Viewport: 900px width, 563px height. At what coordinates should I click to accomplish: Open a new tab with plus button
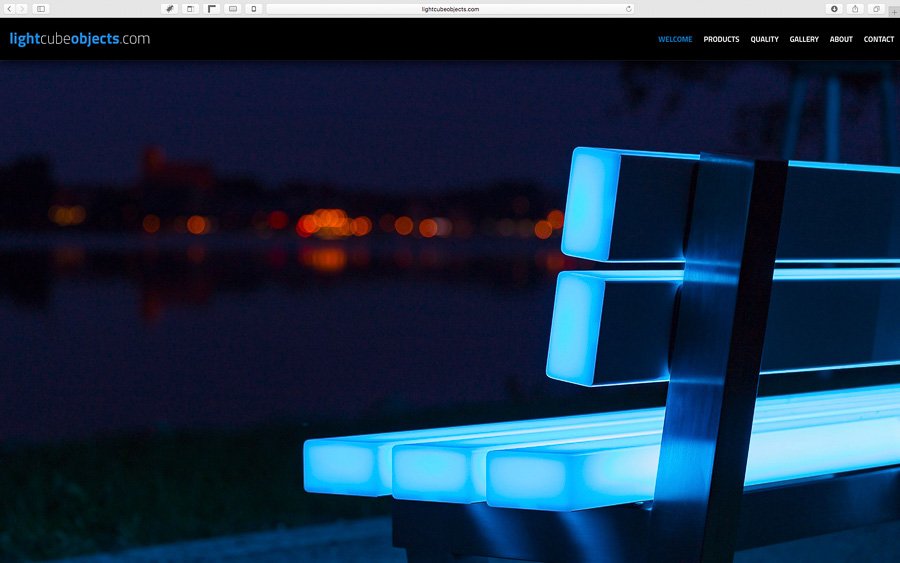pos(894,10)
